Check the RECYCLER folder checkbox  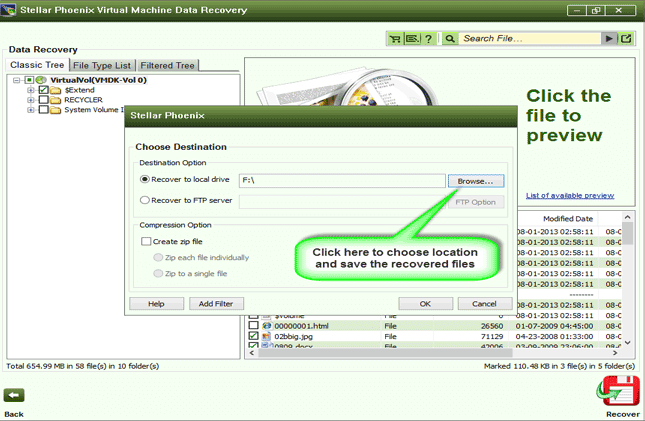(x=44, y=100)
